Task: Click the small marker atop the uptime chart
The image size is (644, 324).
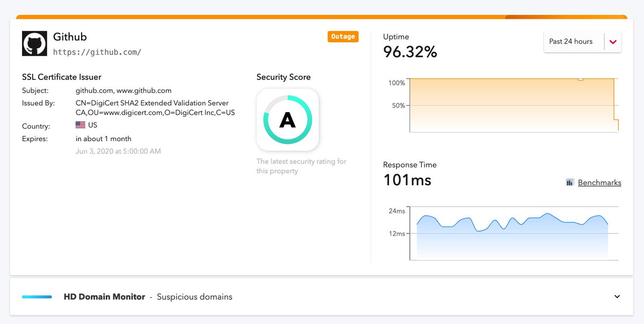Action: (x=580, y=78)
